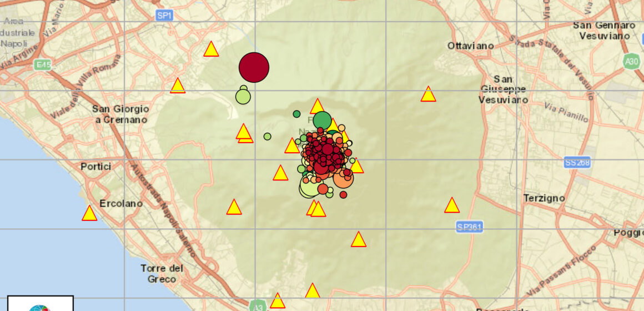Image resolution: width=644 pixels, height=311 pixels.
Task: Click the SP1 road shield
Action: coord(165,16)
